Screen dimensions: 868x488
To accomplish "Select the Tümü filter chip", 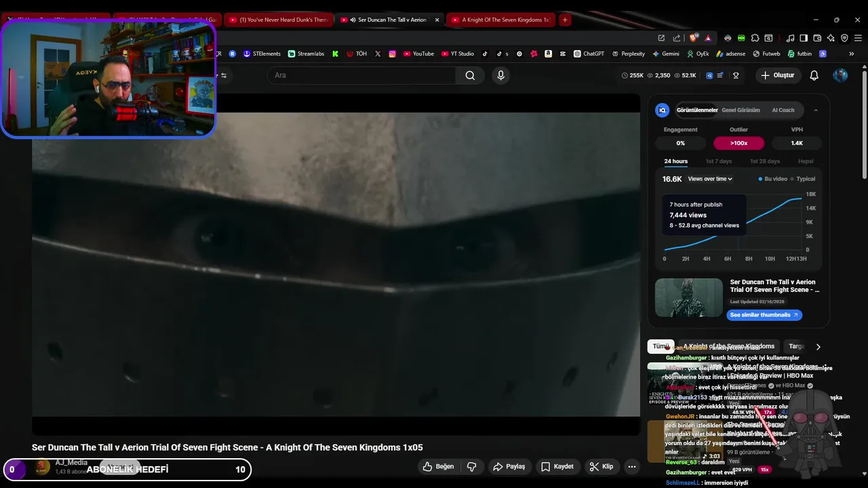I will click(x=660, y=346).
